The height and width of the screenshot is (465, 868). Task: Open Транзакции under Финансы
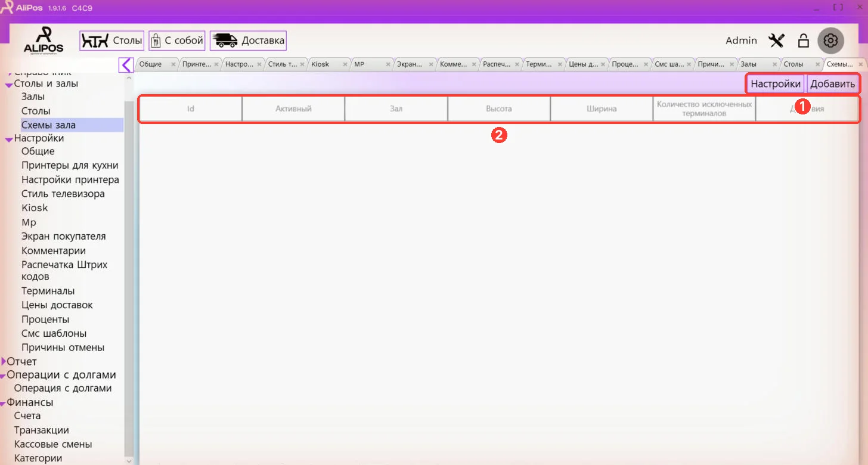tap(42, 430)
